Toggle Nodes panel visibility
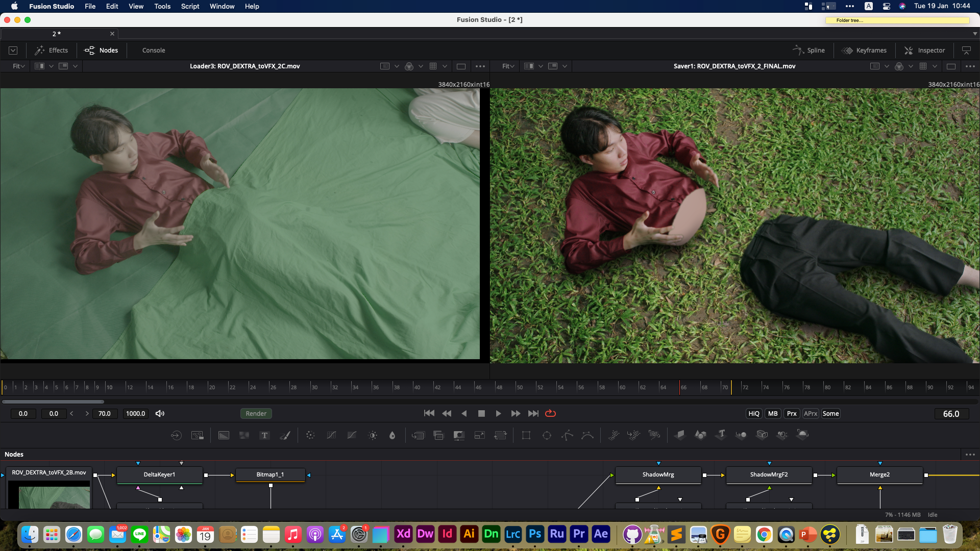 101,51
